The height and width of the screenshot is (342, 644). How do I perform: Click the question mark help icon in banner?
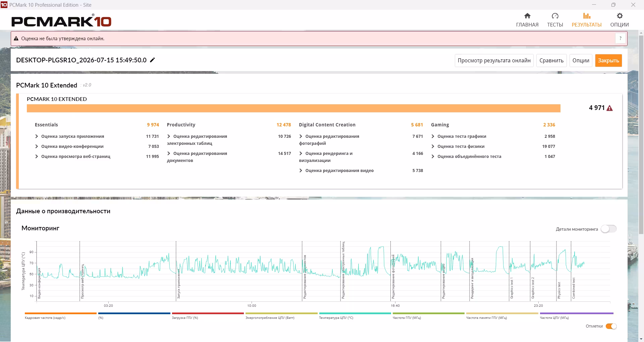(x=621, y=39)
